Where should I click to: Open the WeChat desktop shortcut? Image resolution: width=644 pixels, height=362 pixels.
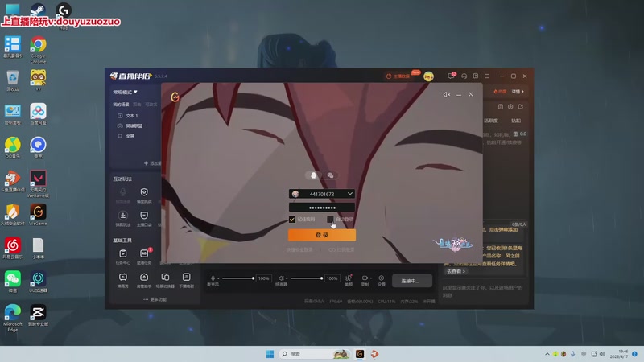(13, 282)
